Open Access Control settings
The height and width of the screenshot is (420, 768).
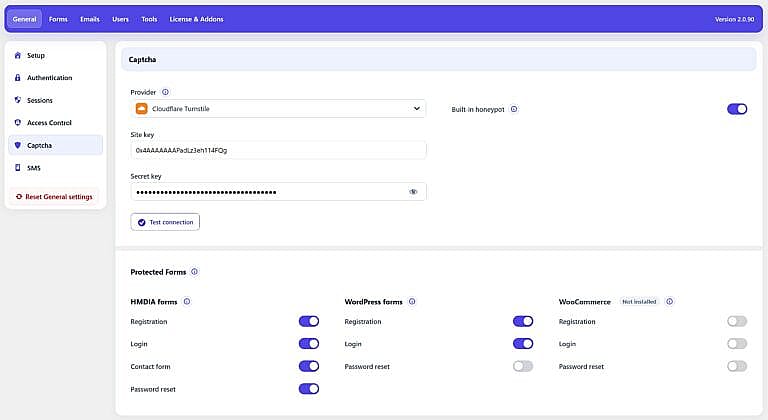tap(55, 123)
